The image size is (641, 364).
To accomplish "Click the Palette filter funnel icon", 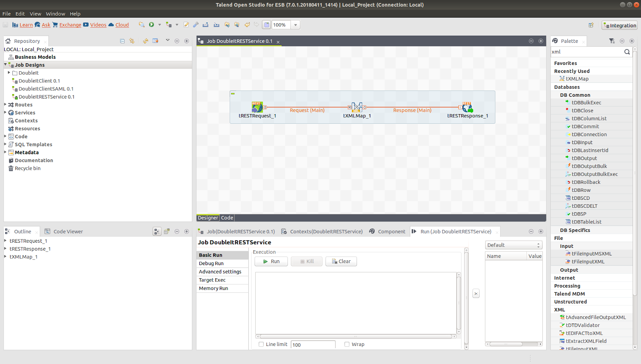I will click(x=612, y=41).
